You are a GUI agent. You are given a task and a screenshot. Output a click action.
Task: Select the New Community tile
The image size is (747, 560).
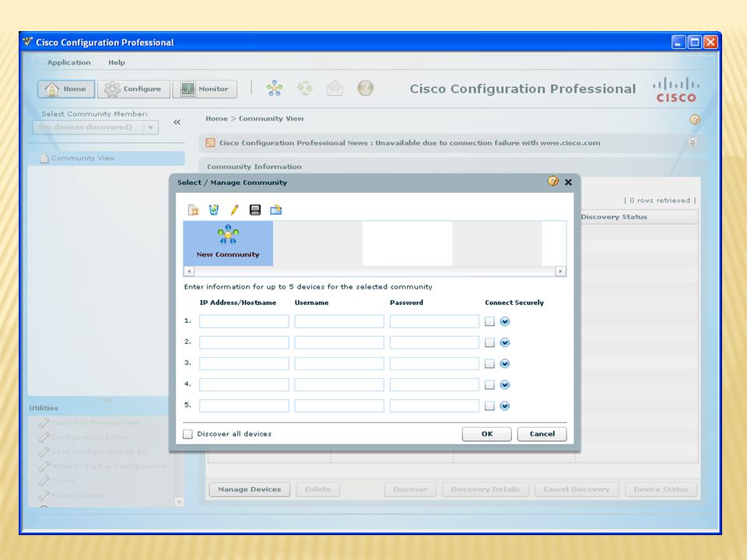click(x=228, y=243)
